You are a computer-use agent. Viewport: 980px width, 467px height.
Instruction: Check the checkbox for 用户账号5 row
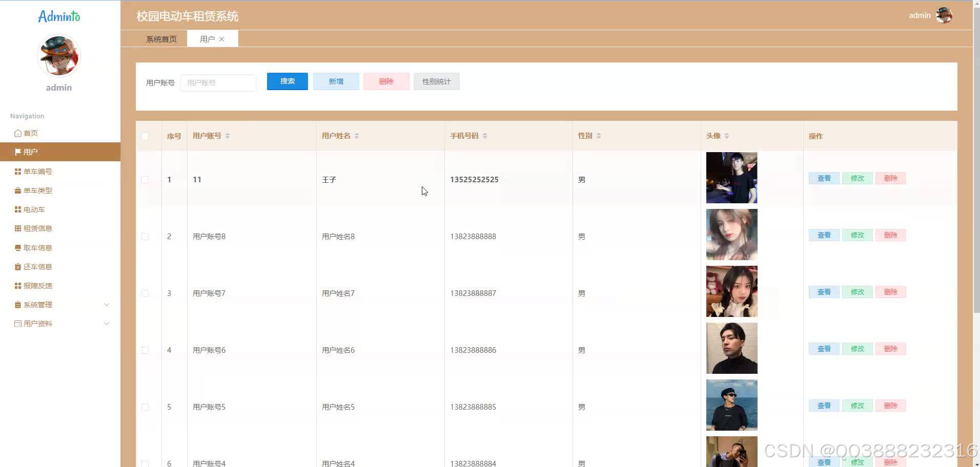[145, 407]
